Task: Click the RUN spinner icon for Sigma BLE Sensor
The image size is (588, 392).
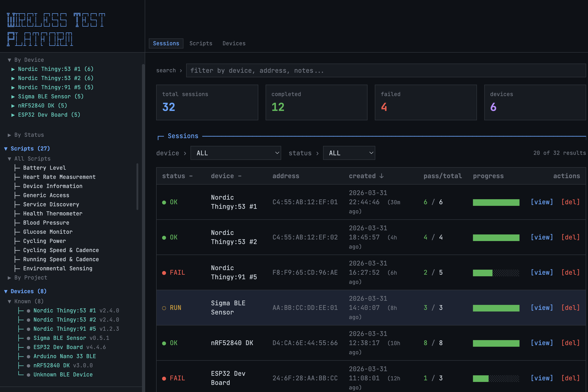Action: click(x=164, y=308)
